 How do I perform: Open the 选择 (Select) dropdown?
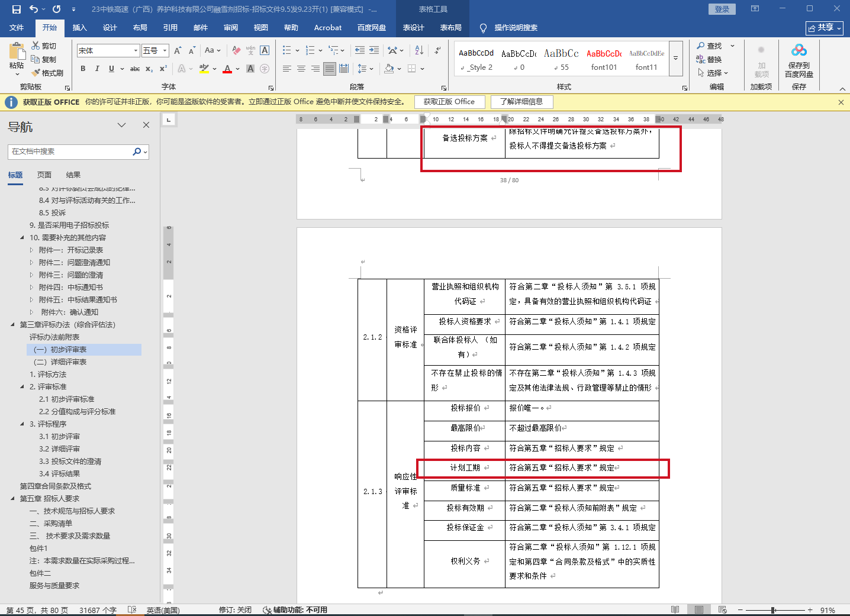[713, 73]
